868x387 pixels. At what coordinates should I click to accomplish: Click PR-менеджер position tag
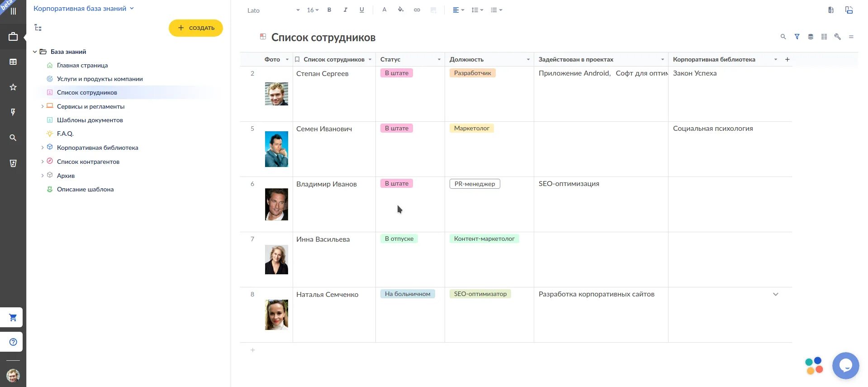pos(474,184)
